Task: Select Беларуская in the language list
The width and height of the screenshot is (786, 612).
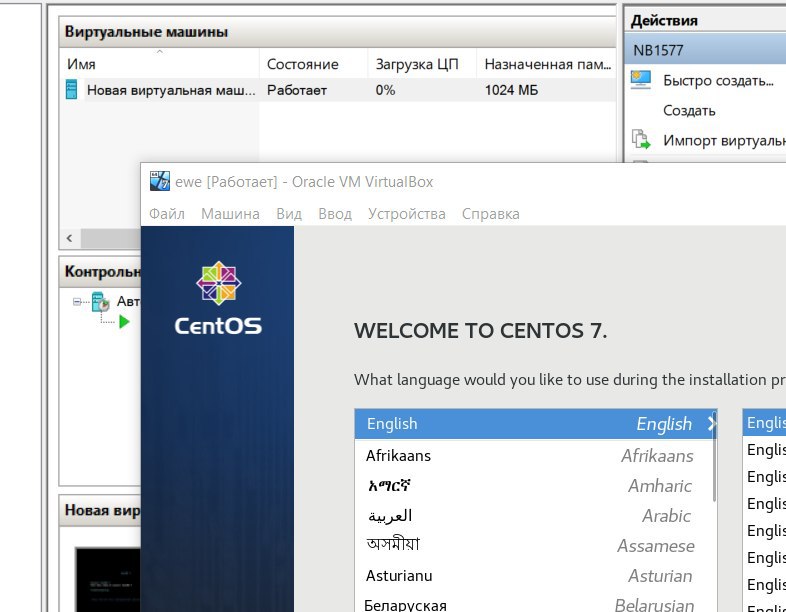Action: click(536, 604)
